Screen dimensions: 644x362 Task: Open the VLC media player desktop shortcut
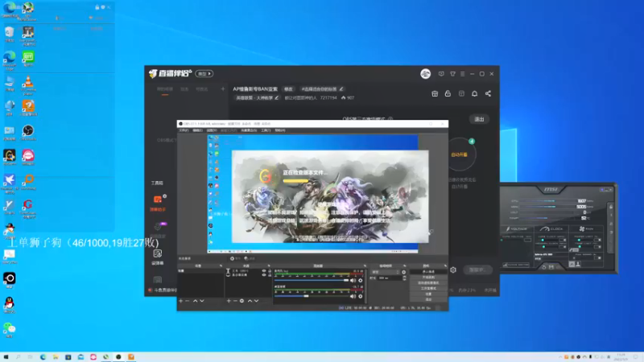(x=28, y=85)
